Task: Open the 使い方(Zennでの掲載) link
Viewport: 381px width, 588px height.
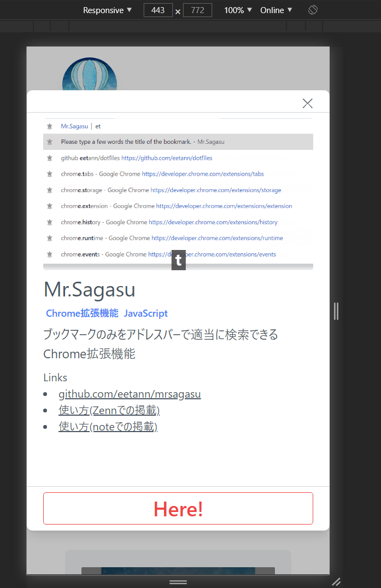Action: [x=109, y=410]
